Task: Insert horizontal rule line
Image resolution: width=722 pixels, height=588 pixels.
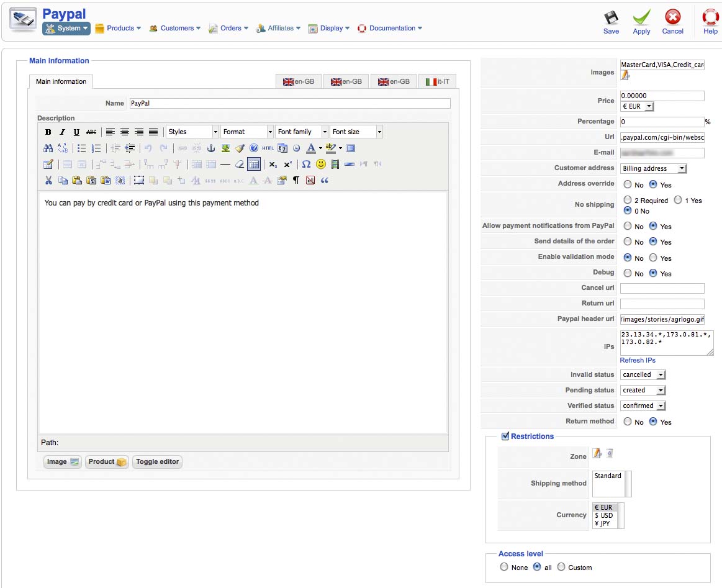Action: point(225,165)
